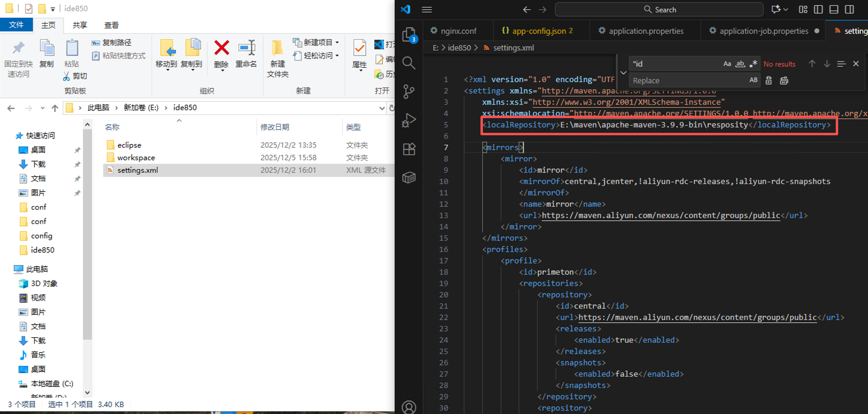
Task: Open Source Control in activity bar
Action: (408, 91)
